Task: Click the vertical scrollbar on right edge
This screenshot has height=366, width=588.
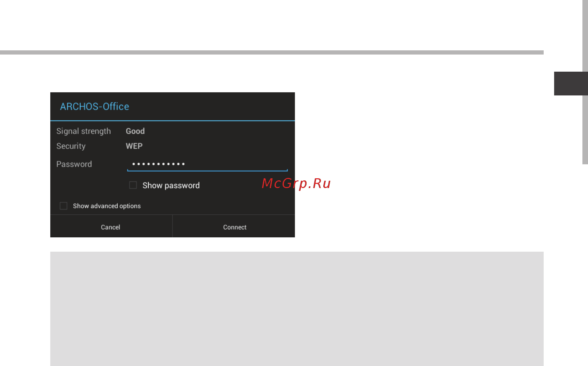Action: click(585, 82)
